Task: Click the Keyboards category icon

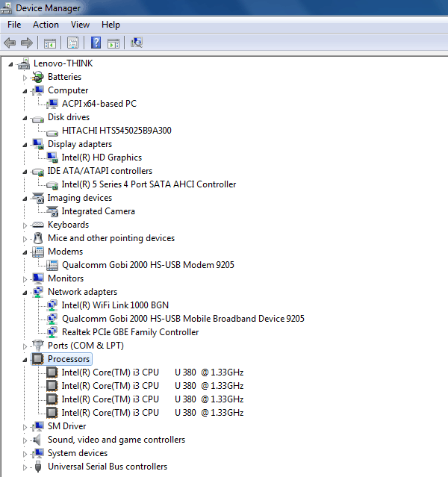Action: pos(38,225)
